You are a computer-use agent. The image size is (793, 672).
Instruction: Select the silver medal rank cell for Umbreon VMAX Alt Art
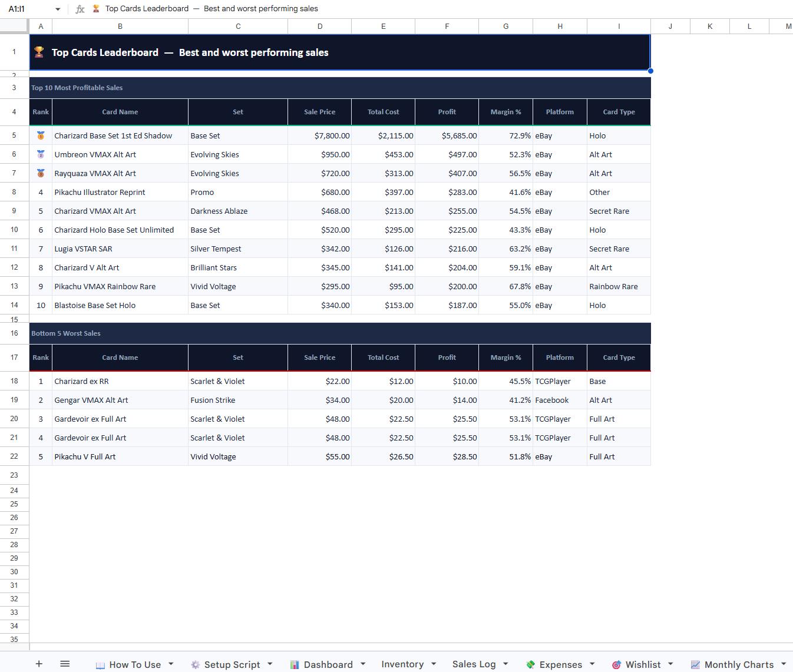coord(41,154)
